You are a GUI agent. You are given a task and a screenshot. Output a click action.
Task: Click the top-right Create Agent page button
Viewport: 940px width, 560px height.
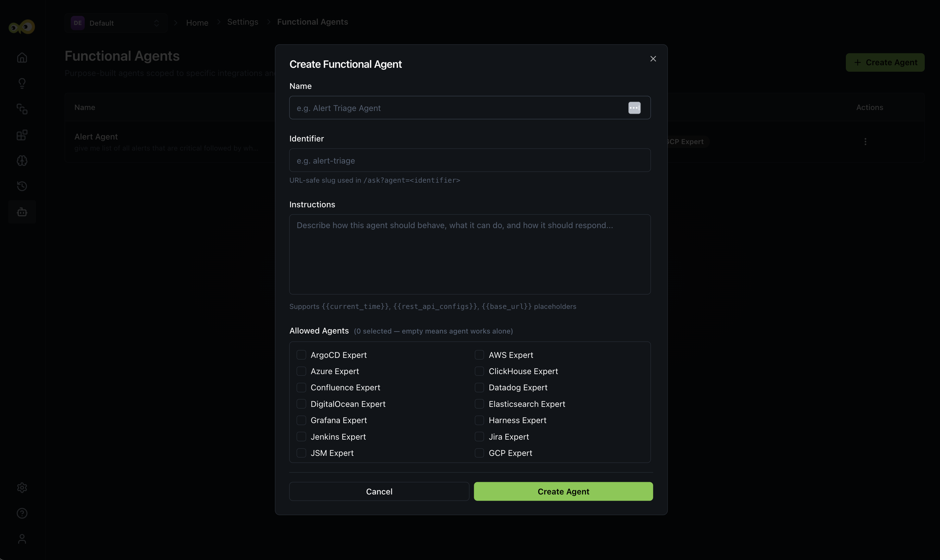pyautogui.click(x=885, y=62)
